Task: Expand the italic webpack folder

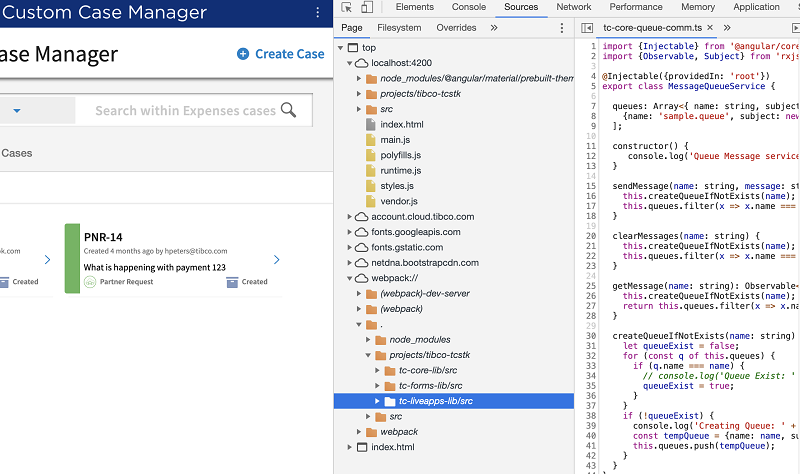Action: pos(359,432)
